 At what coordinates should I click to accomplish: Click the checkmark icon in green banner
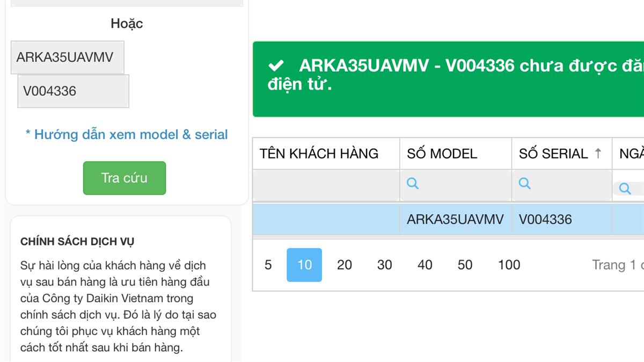tap(276, 66)
